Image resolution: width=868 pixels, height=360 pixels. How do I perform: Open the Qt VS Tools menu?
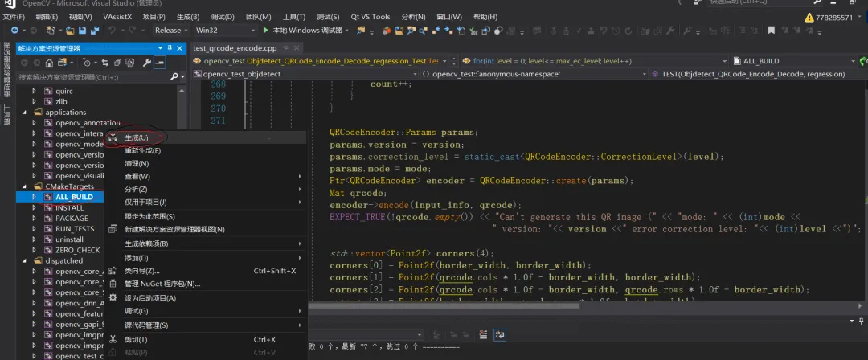pos(370,16)
